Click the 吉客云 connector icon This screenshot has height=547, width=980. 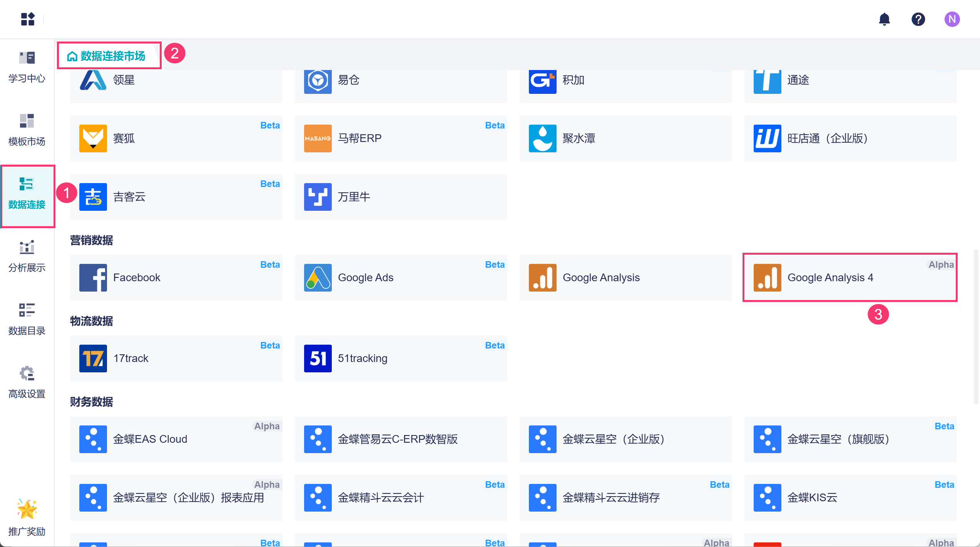tap(93, 197)
